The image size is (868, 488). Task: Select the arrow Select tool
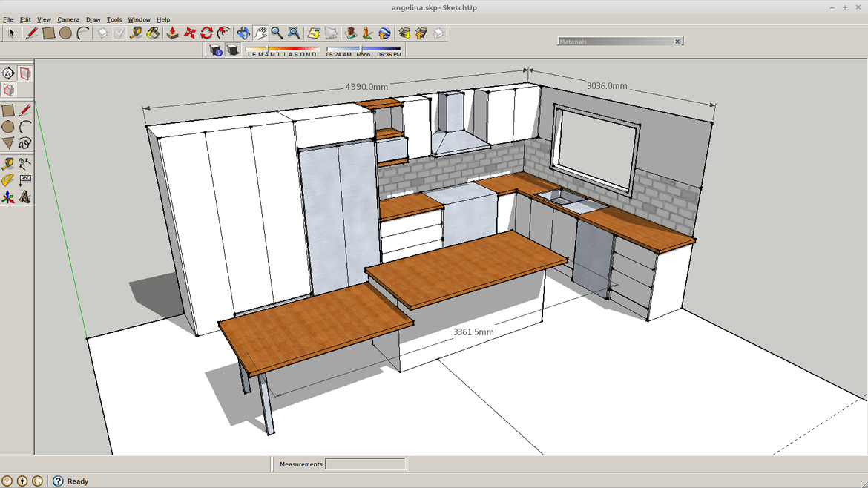(11, 33)
